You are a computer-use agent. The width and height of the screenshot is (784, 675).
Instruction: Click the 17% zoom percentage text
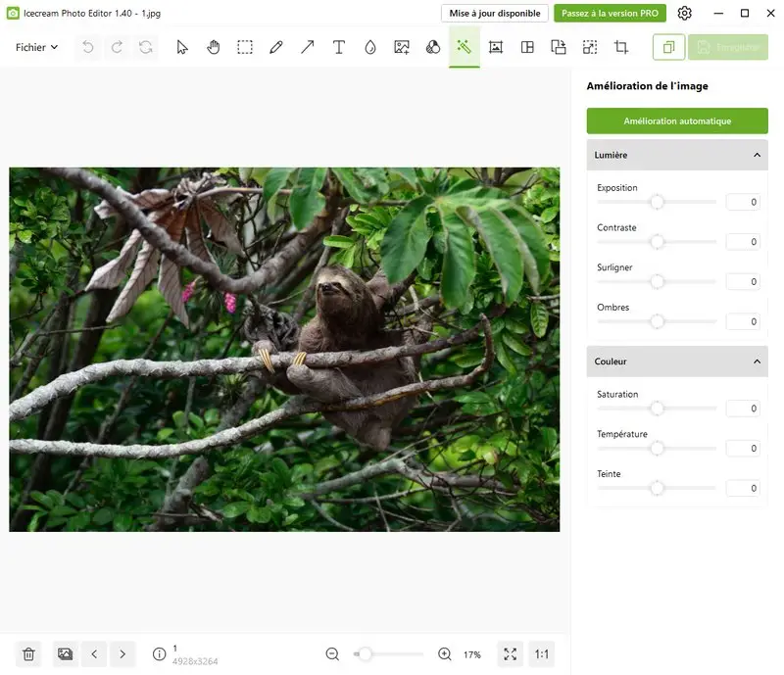click(x=472, y=654)
